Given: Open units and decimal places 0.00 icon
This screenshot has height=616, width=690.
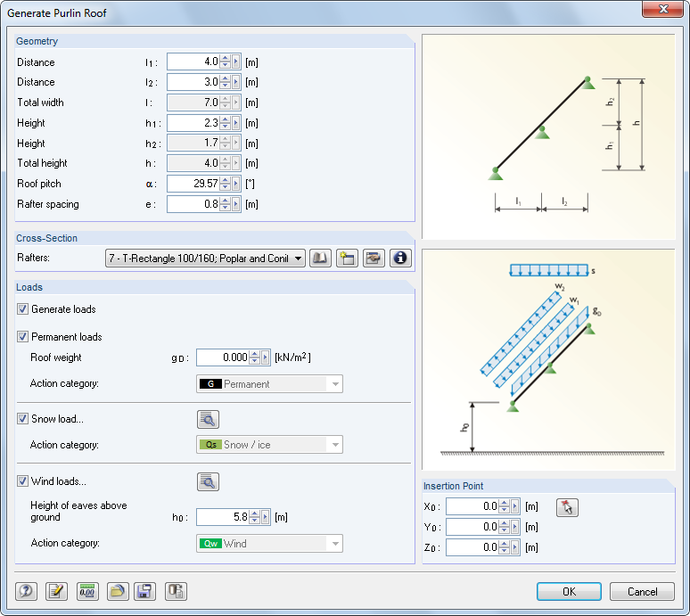Looking at the screenshot, I should (87, 591).
